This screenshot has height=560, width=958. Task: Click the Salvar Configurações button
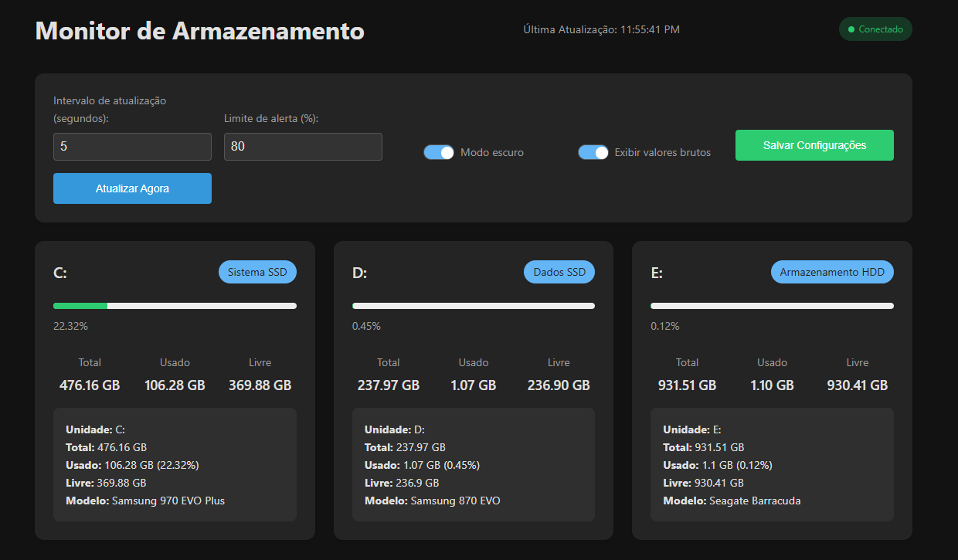(814, 144)
